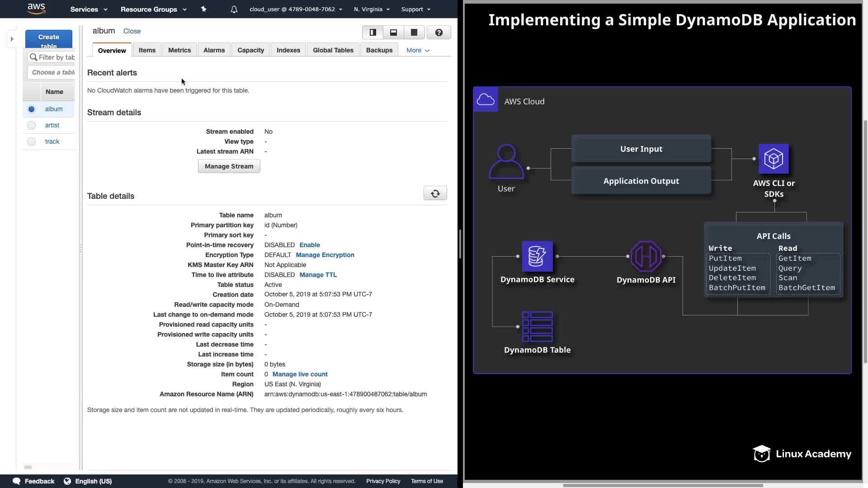Click the Manage TTL link
This screenshot has width=868, height=488.
tap(318, 275)
